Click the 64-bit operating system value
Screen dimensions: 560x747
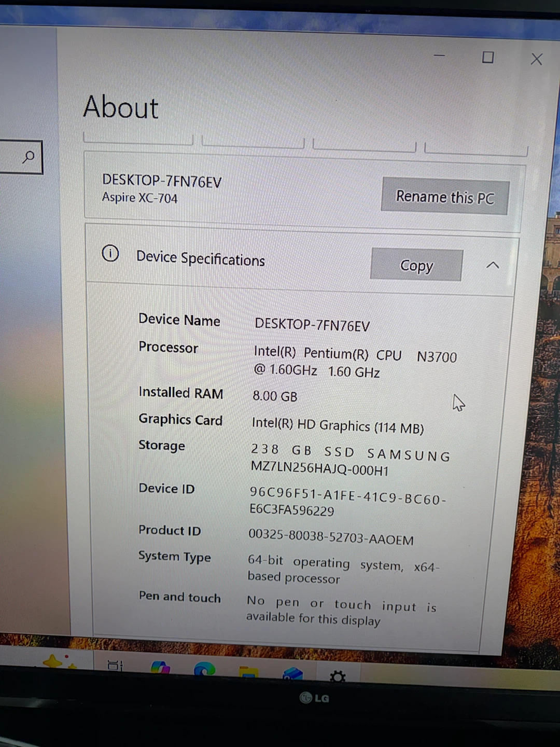tap(343, 569)
